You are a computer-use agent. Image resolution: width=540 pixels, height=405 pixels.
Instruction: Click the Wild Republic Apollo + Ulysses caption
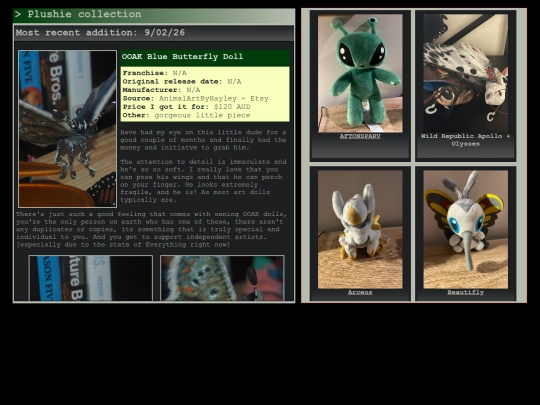tap(465, 140)
